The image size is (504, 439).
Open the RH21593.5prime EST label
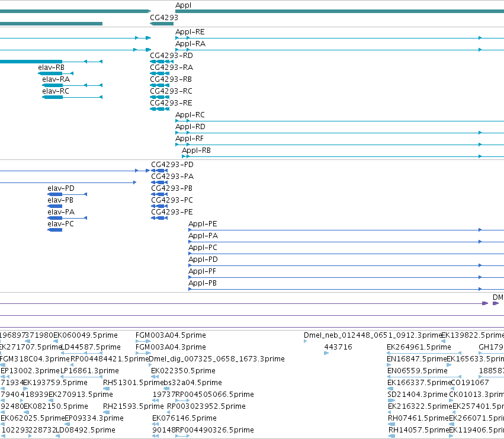[133, 407]
